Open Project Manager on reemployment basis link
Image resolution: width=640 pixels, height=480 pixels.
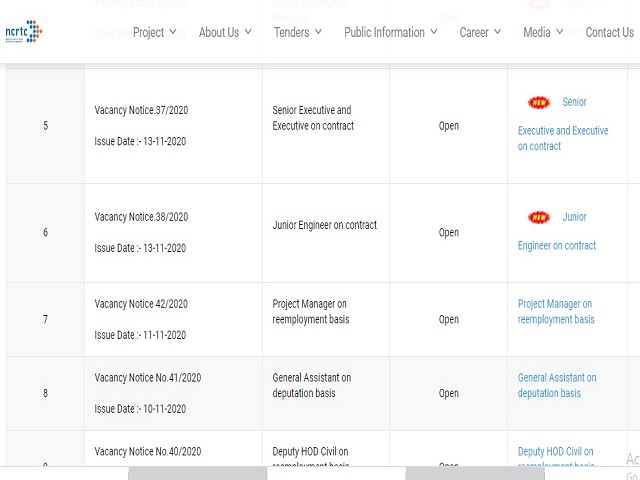tap(556, 311)
